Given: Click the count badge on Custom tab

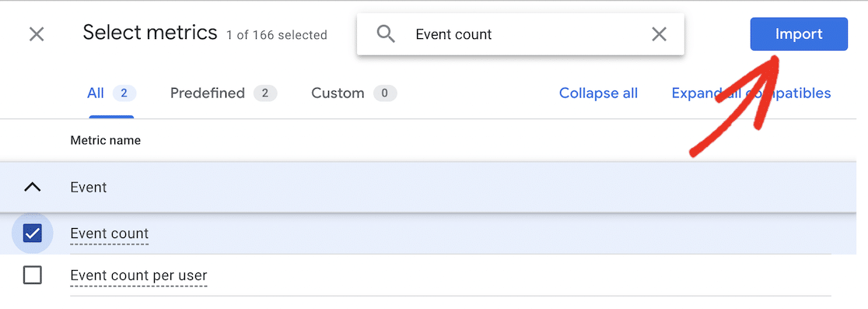Looking at the screenshot, I should (385, 93).
